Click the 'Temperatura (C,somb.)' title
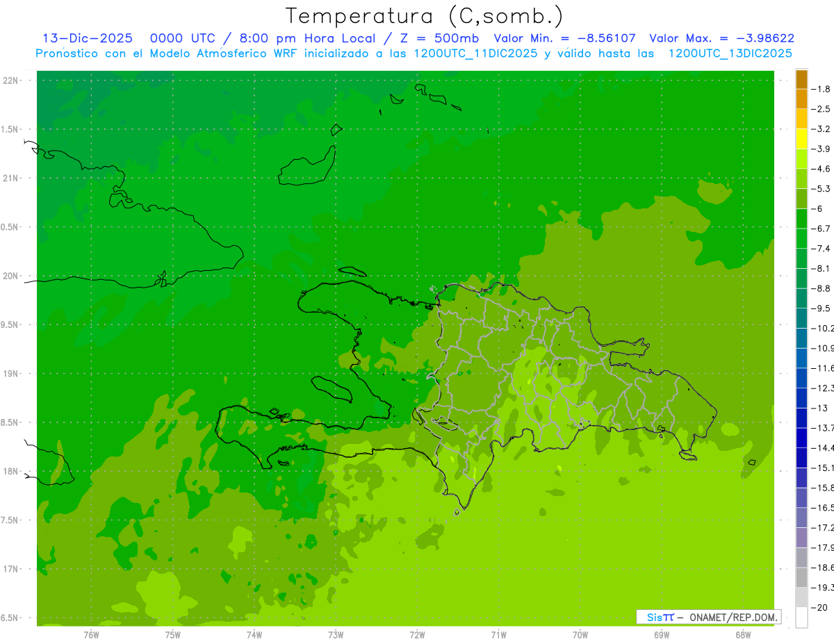Viewport: 834px width, 644px height. coord(425,16)
